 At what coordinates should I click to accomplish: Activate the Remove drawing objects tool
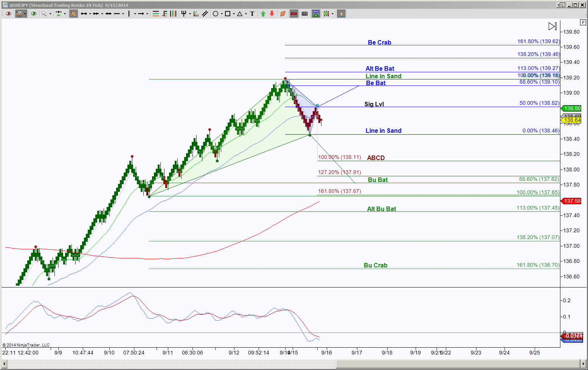[x=283, y=14]
